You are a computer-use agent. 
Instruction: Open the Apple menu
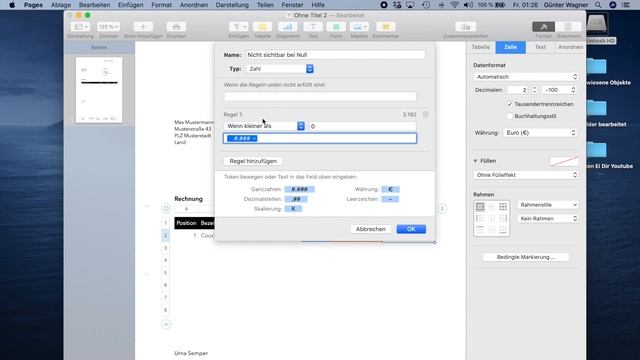point(12,5)
